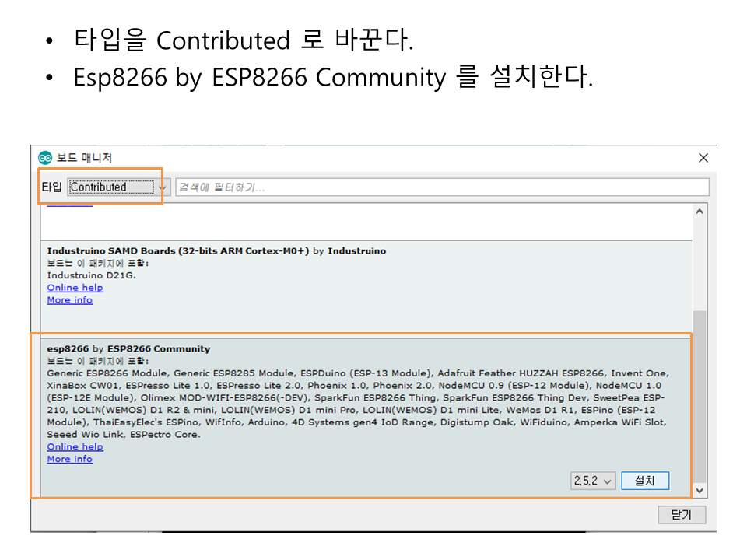Click the Generic ESP8266 Module board list line
The height and width of the screenshot is (560, 747).
358,373
